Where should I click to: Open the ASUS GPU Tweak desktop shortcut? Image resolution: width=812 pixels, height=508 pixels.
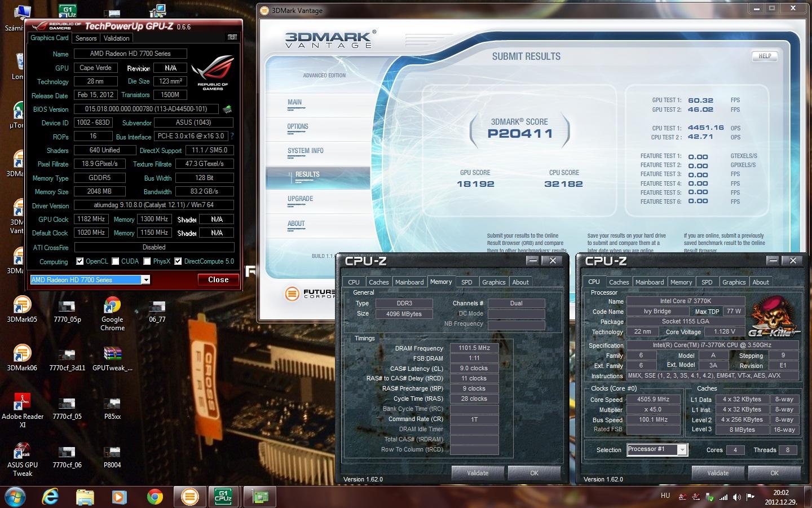pyautogui.click(x=22, y=459)
